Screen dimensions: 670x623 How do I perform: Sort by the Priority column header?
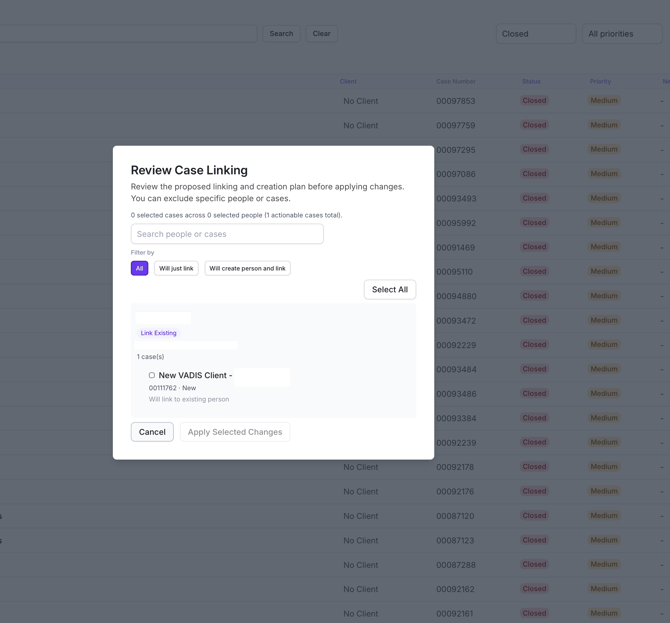click(600, 81)
